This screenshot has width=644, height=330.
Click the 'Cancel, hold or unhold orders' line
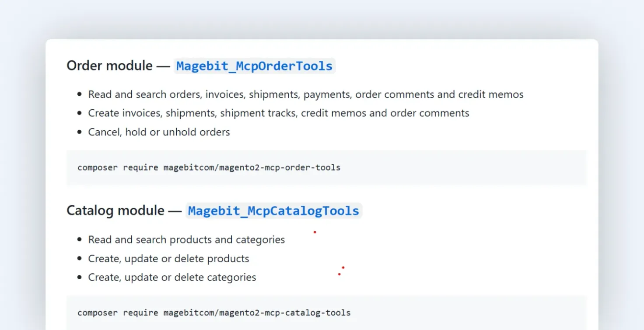[159, 132]
